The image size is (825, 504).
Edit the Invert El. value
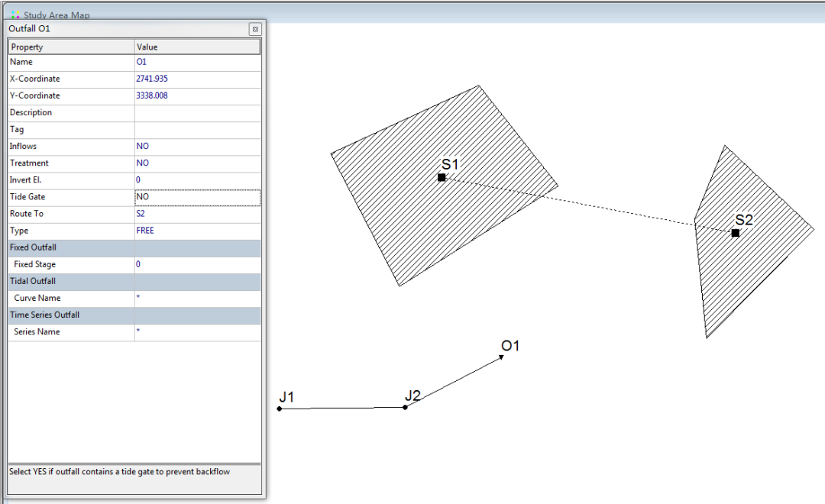(x=197, y=180)
